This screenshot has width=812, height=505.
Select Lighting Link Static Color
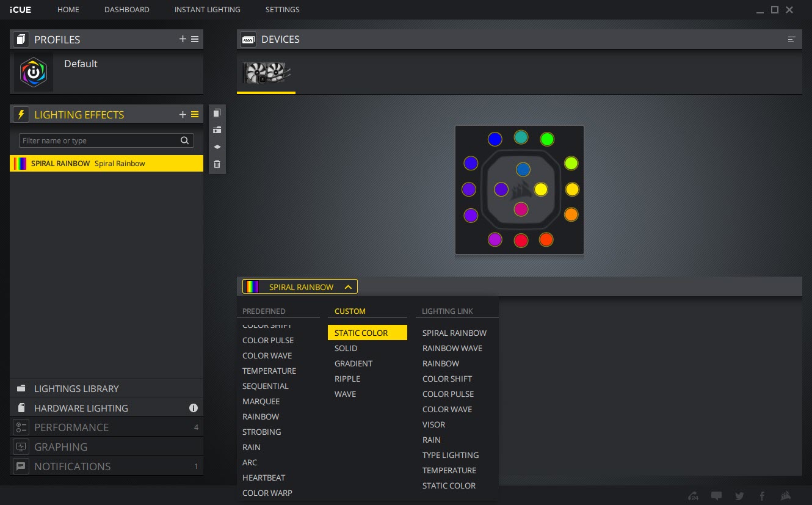pos(449,485)
